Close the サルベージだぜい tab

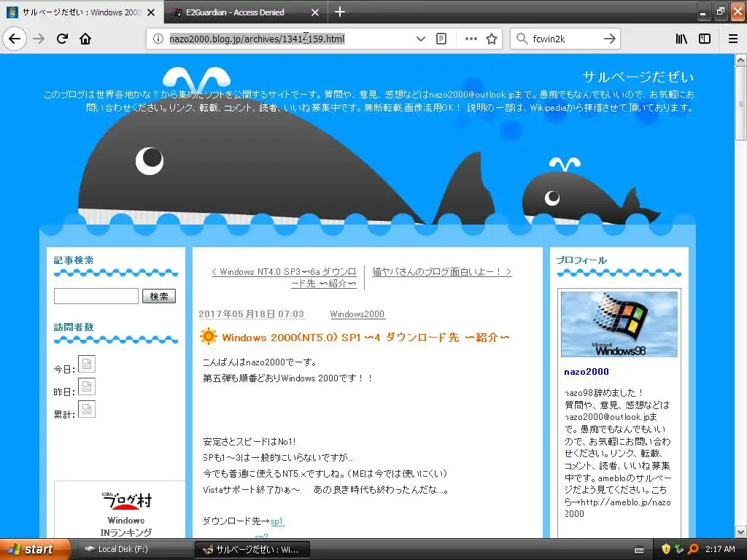click(151, 12)
